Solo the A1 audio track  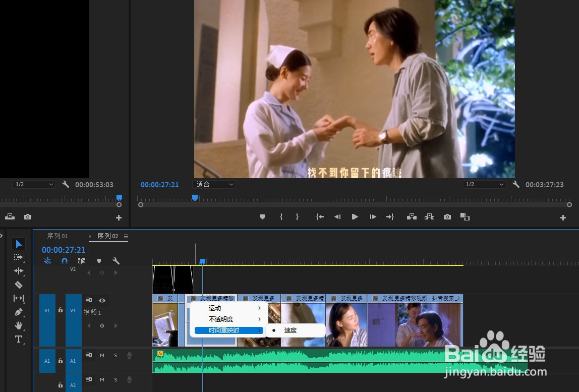point(115,355)
